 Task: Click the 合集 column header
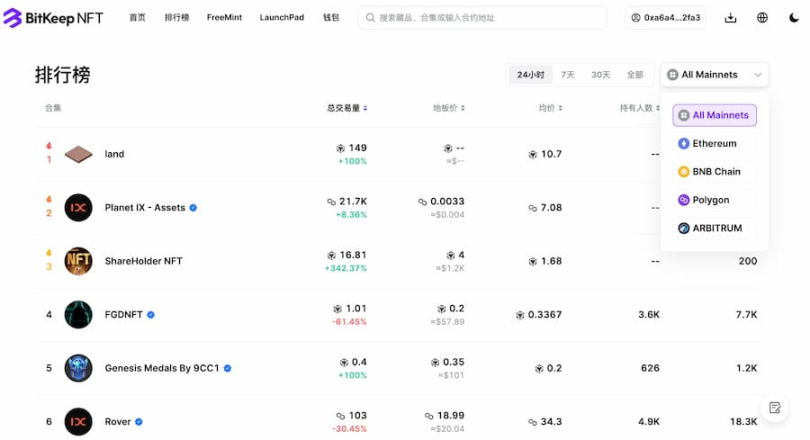coord(53,108)
